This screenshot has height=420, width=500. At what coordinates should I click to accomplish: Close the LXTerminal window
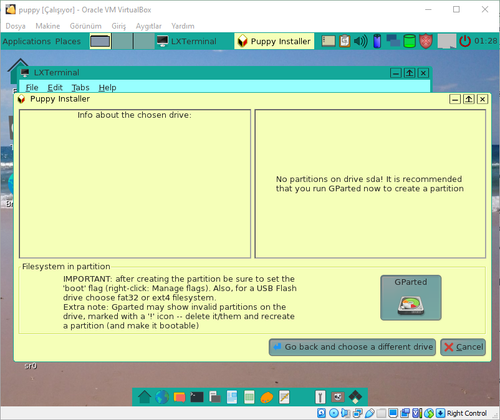point(423,73)
